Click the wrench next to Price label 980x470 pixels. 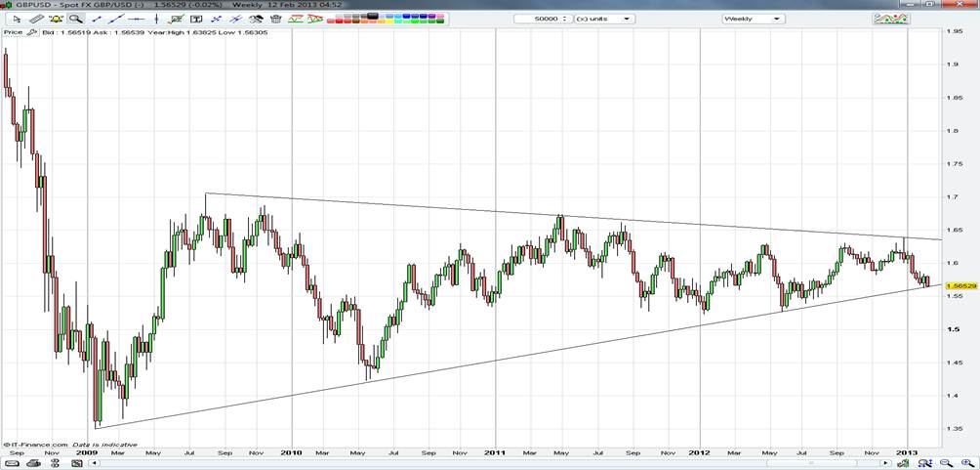(31, 32)
